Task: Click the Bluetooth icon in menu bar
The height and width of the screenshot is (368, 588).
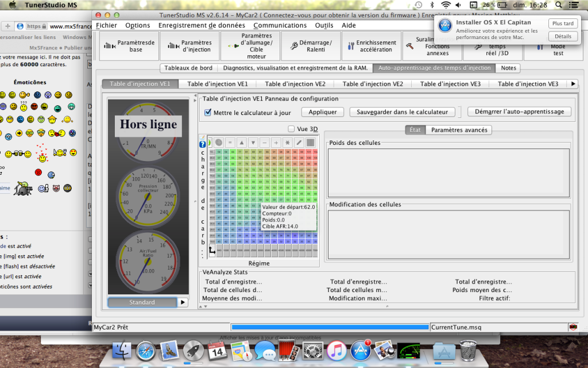Action: 432,5
